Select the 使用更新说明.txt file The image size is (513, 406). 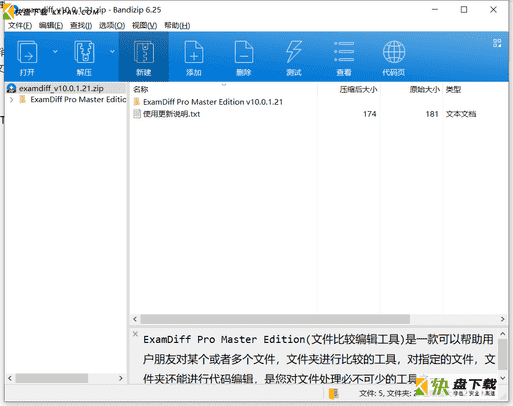tap(172, 114)
